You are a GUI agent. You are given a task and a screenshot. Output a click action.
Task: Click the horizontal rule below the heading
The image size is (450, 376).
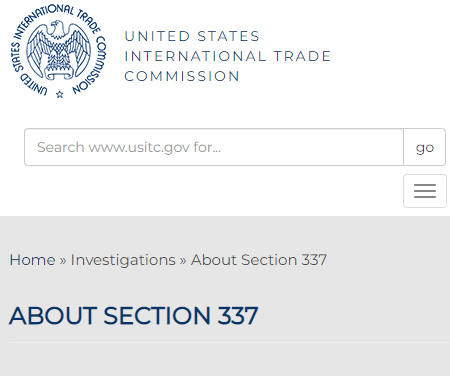point(229,342)
